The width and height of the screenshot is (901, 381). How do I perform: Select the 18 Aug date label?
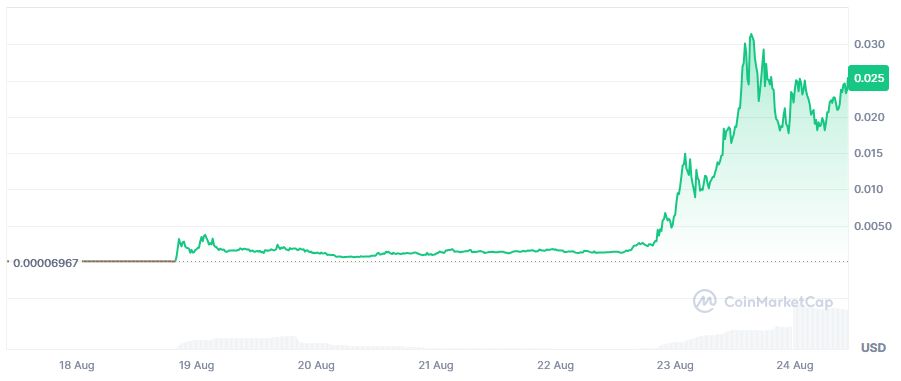(76, 365)
